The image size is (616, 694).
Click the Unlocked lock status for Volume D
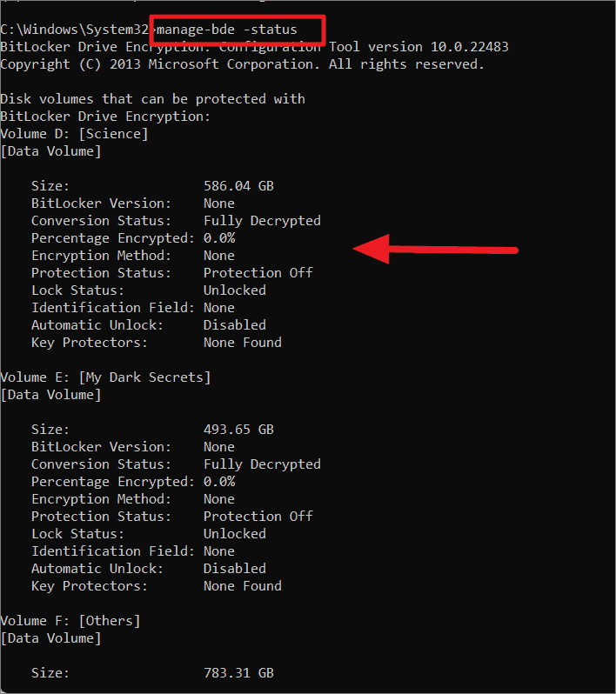pyautogui.click(x=235, y=290)
